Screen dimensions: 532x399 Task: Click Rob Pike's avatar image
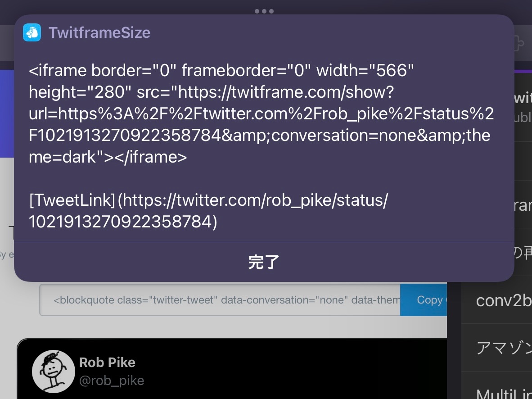(53, 371)
